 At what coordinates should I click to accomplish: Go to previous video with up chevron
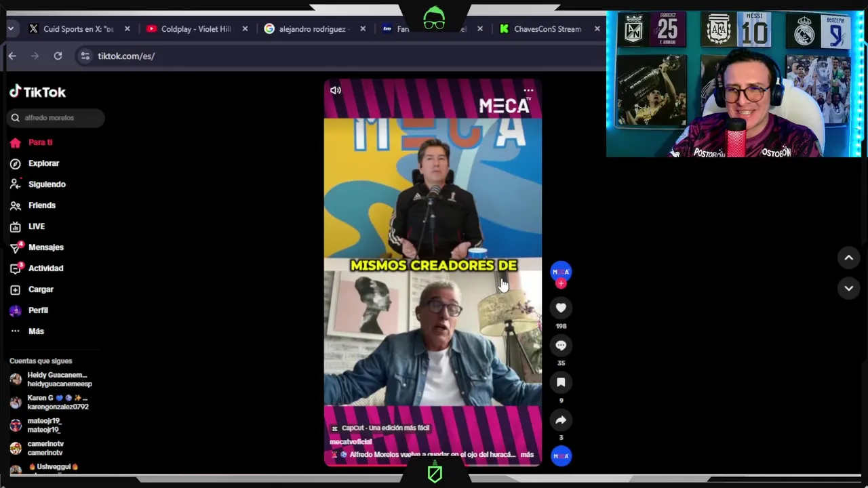point(848,258)
